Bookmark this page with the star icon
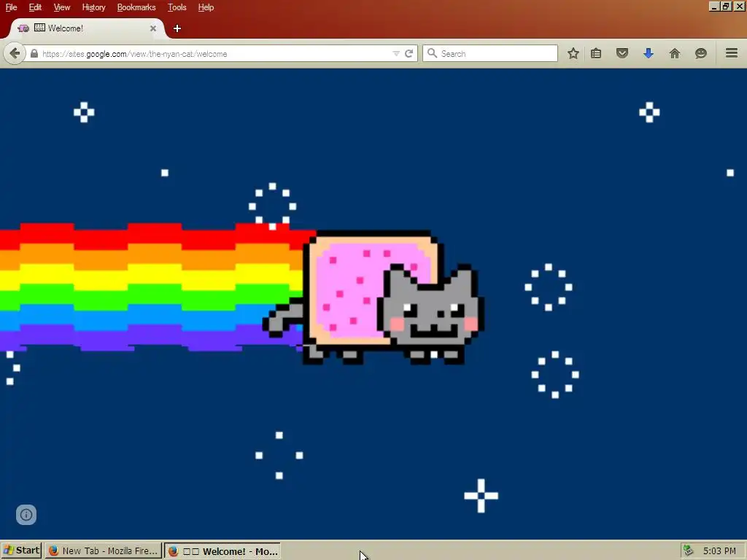This screenshot has width=747, height=560. pos(573,53)
